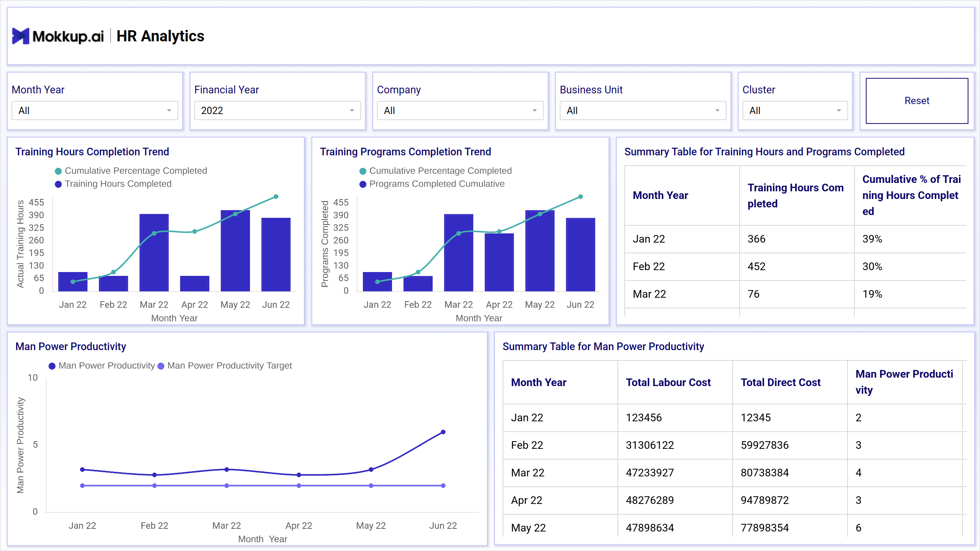Expand the Business Unit filter dropdown
The width and height of the screenshot is (980, 551).
(643, 111)
